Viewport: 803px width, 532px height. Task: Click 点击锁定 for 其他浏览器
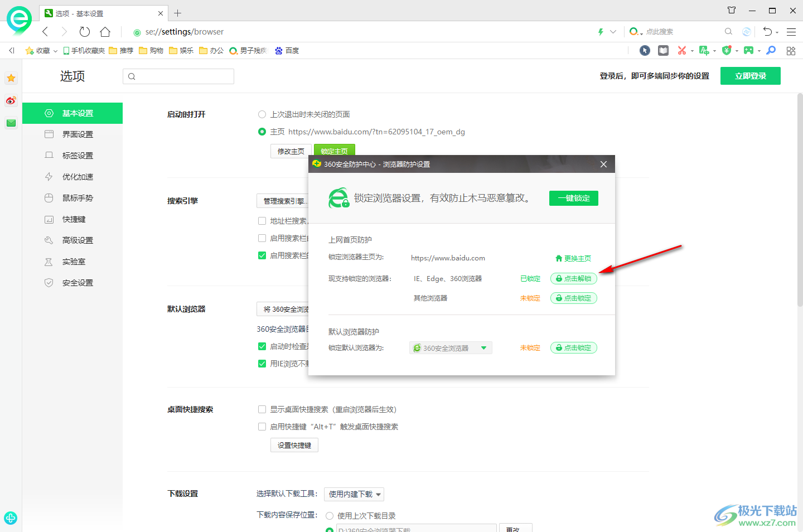pyautogui.click(x=574, y=298)
